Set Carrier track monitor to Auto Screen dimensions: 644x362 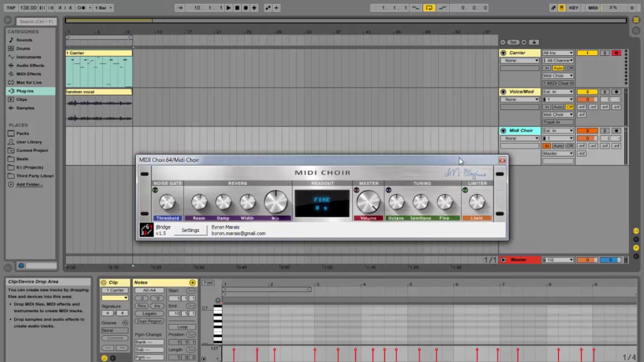[x=558, y=68]
